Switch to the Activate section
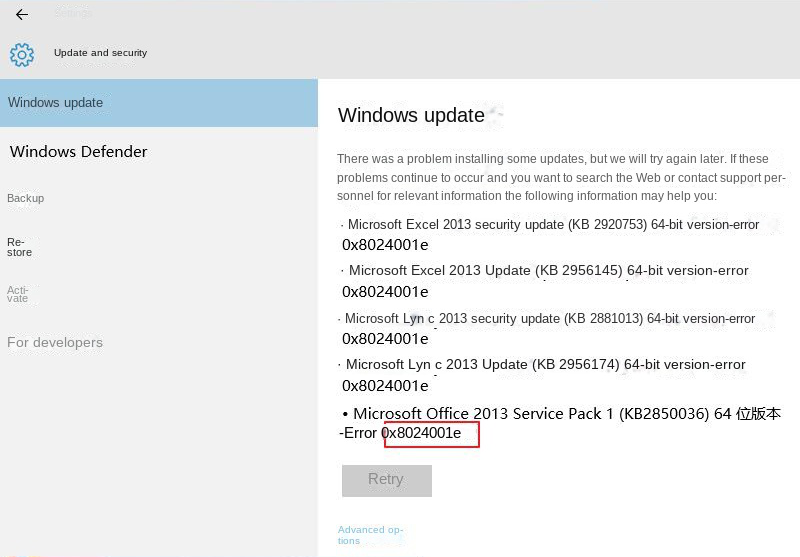This screenshot has width=800, height=557. click(18, 294)
